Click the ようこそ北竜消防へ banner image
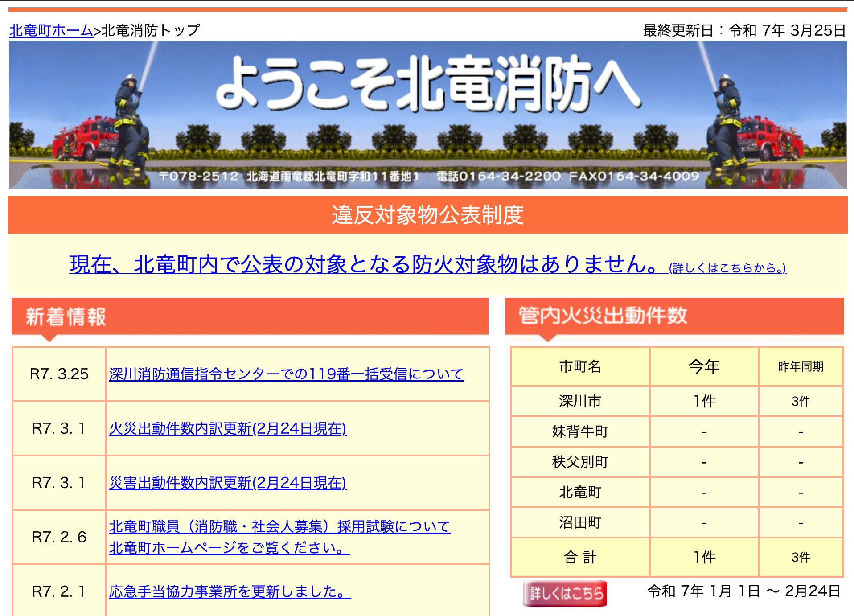This screenshot has height=616, width=854. 427,118
